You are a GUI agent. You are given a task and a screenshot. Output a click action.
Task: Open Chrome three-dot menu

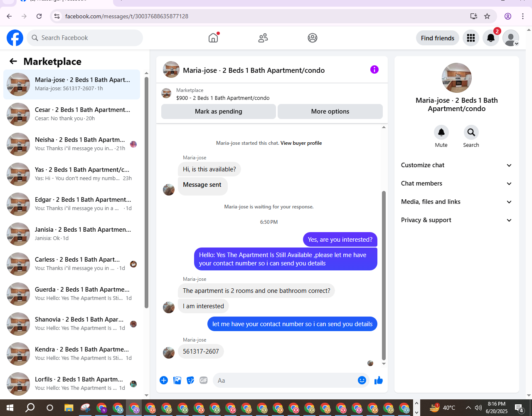523,16
